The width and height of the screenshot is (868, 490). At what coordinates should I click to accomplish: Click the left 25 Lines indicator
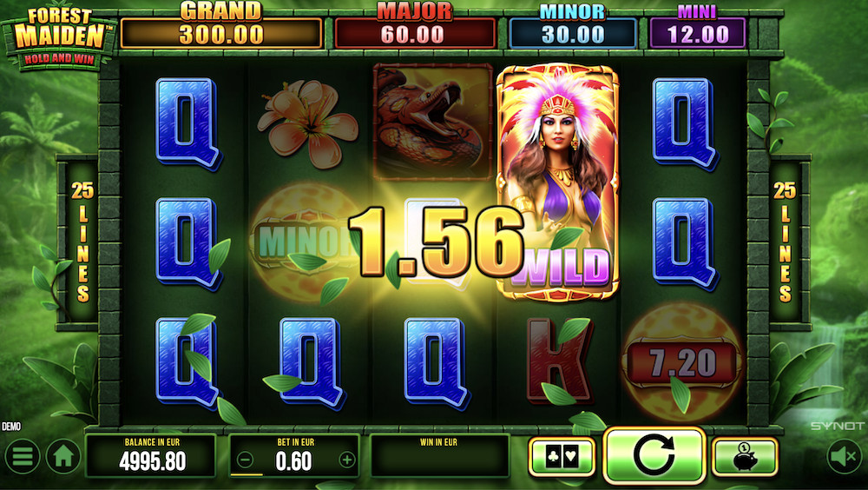(x=82, y=242)
